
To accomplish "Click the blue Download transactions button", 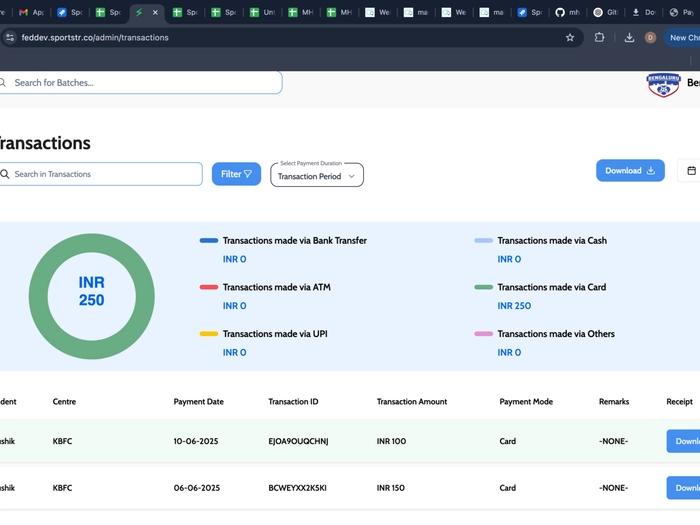I will pos(630,170).
